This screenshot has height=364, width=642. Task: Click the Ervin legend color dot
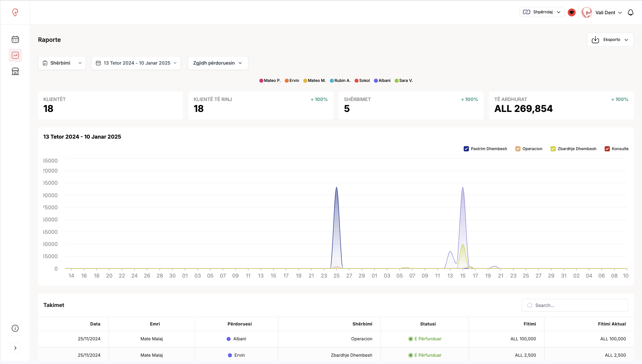coord(286,81)
